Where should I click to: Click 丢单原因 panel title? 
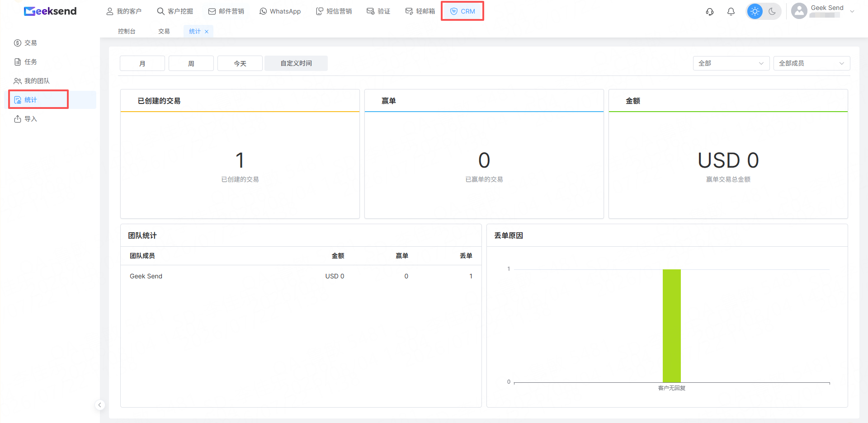click(x=509, y=235)
